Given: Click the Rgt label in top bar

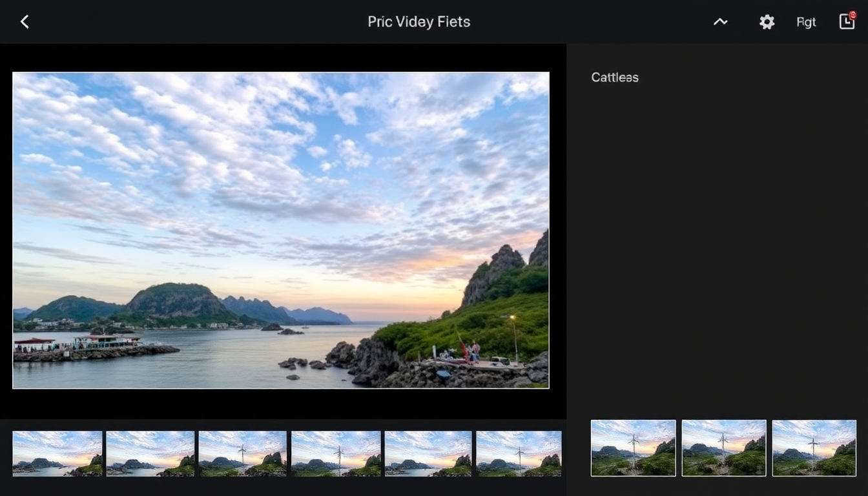Looking at the screenshot, I should point(806,22).
